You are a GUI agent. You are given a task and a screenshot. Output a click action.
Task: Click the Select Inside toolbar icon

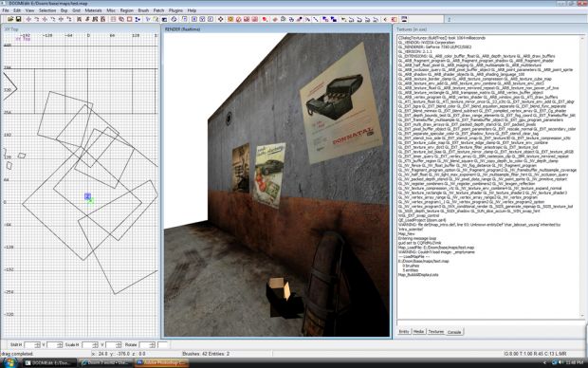(x=103, y=19)
